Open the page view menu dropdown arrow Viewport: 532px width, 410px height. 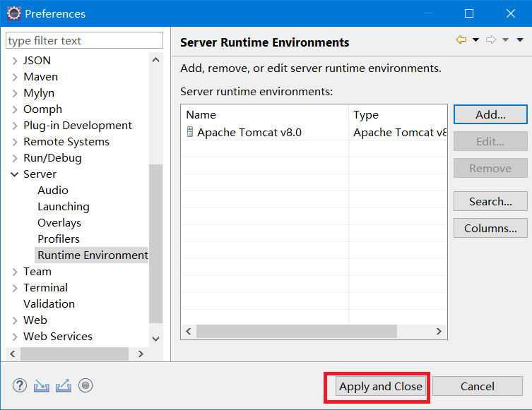pyautogui.click(x=520, y=40)
